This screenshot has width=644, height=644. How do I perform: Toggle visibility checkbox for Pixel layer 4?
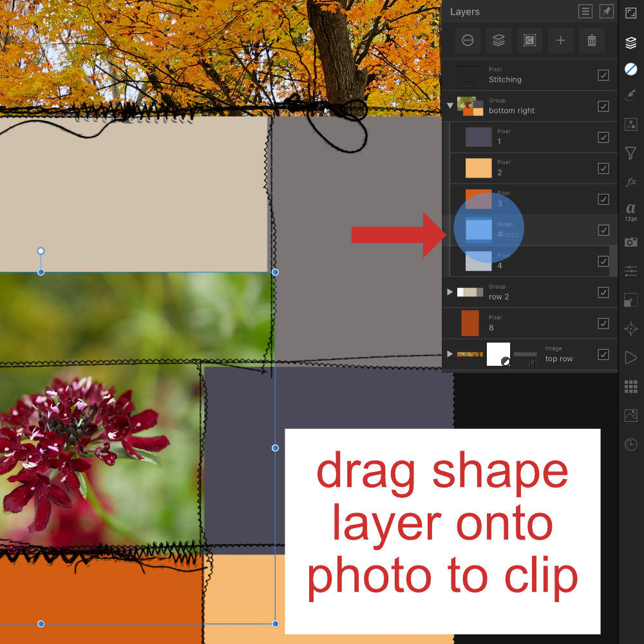coord(603,261)
